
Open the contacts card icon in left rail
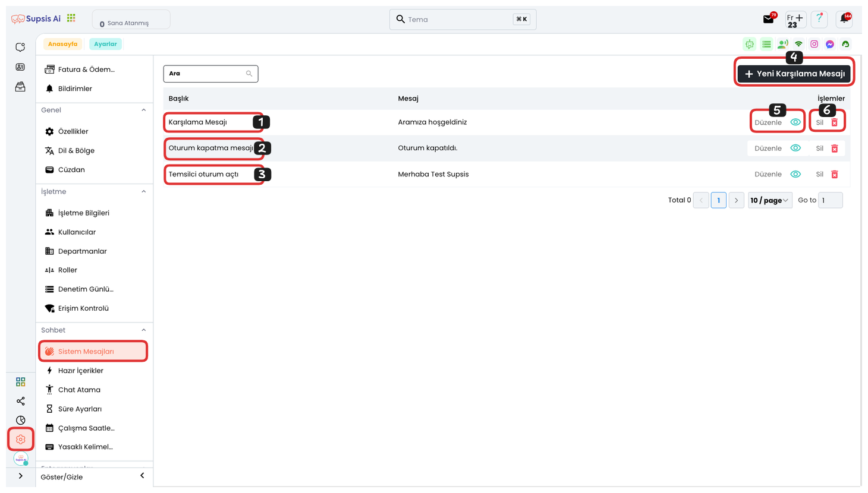[x=20, y=67]
